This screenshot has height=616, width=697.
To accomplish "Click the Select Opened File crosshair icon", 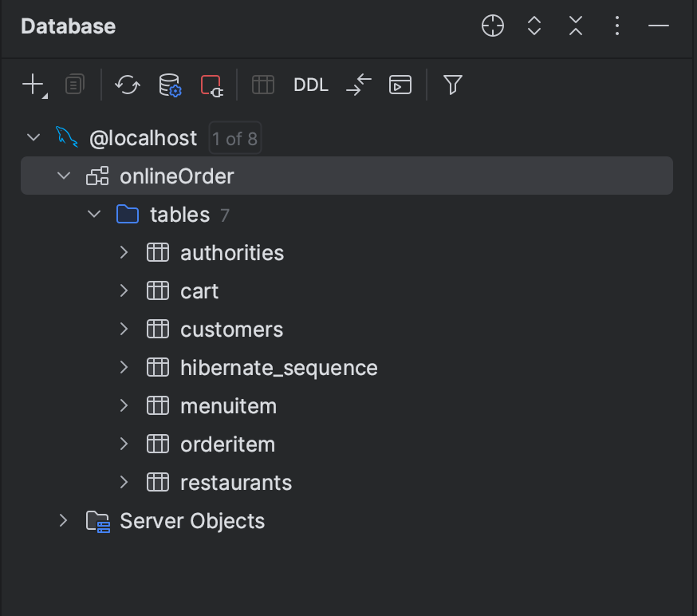I will point(493,26).
